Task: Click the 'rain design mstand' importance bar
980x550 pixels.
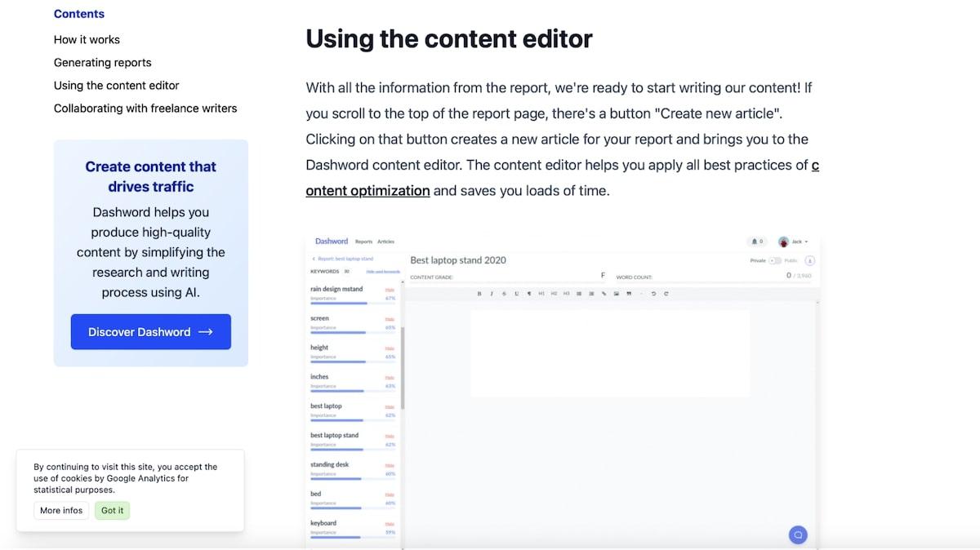Action: pyautogui.click(x=353, y=304)
